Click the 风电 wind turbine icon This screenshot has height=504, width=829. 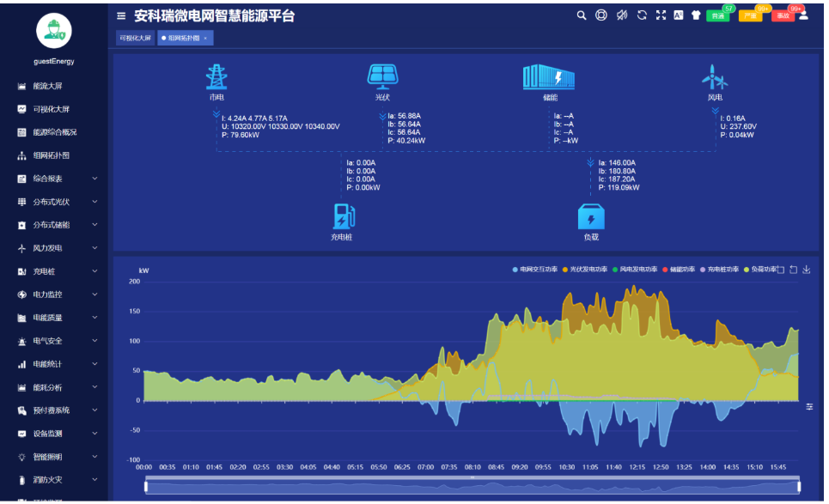click(x=714, y=77)
